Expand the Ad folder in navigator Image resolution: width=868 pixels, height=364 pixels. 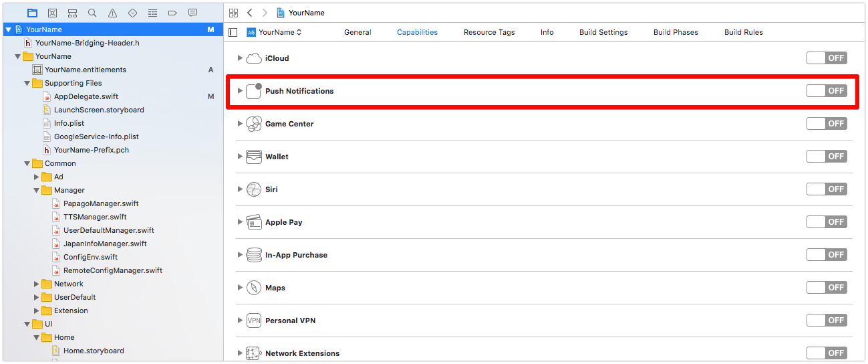(x=37, y=177)
